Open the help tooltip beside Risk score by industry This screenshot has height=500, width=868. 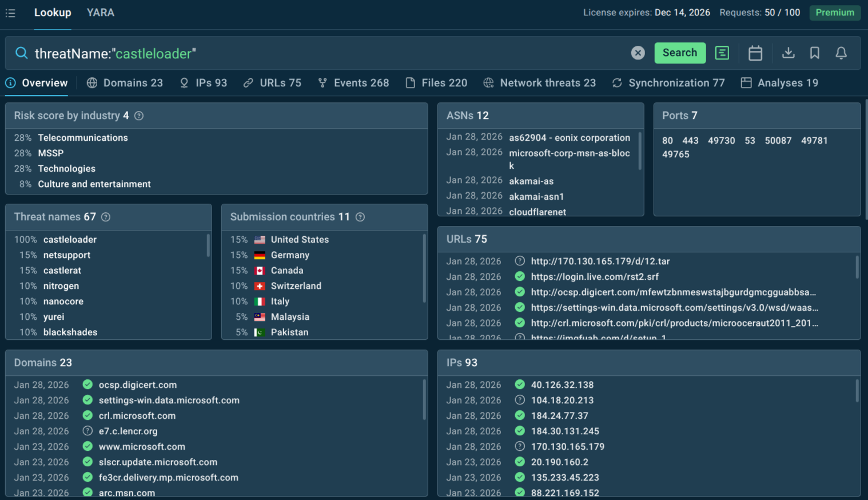138,116
